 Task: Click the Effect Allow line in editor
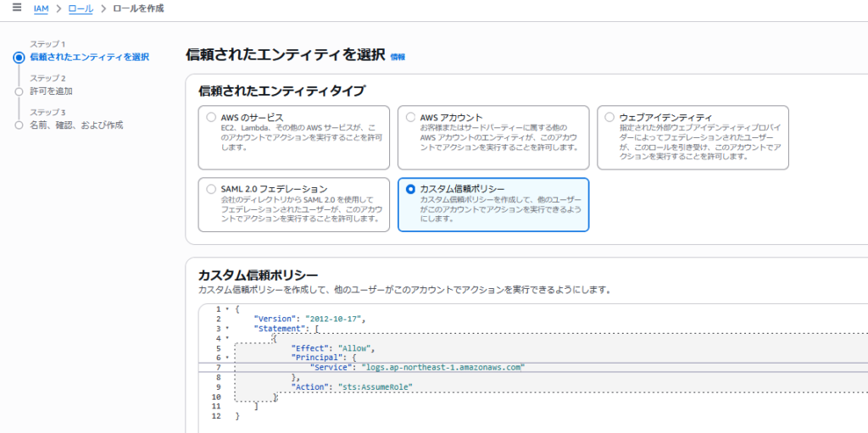331,348
